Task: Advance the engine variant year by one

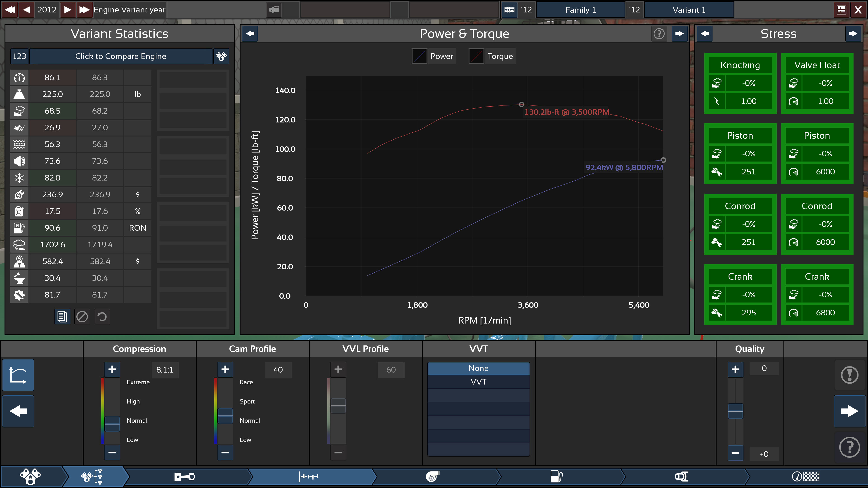Action: pyautogui.click(x=68, y=9)
